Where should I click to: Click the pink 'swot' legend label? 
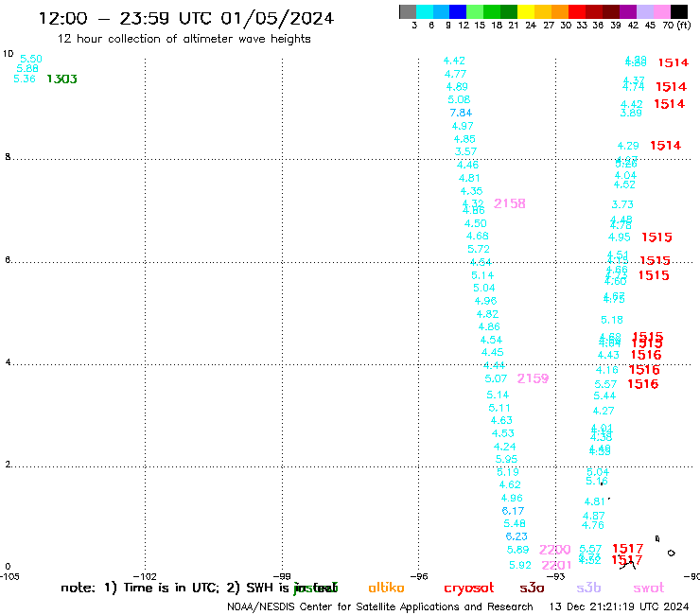pyautogui.click(x=649, y=589)
